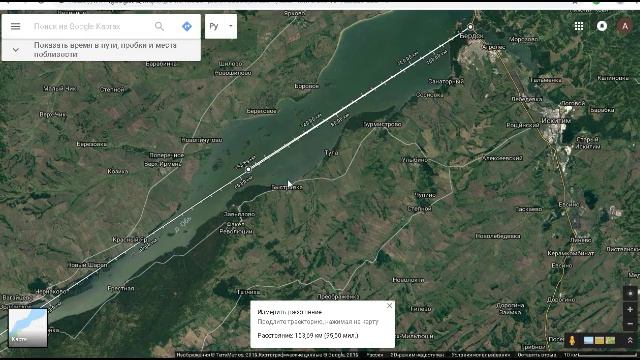640x360 pixels.
Task: Click the Новый Шарап label
Action: click(88, 265)
